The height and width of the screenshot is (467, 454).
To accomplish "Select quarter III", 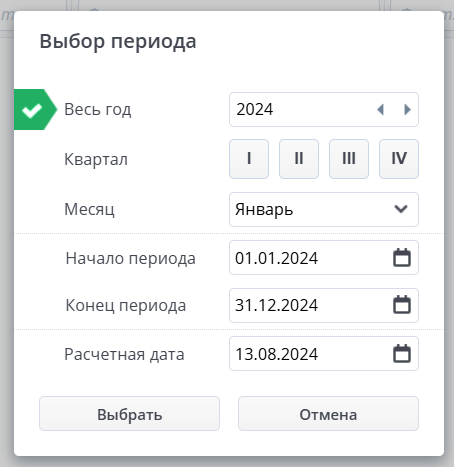I will (349, 159).
